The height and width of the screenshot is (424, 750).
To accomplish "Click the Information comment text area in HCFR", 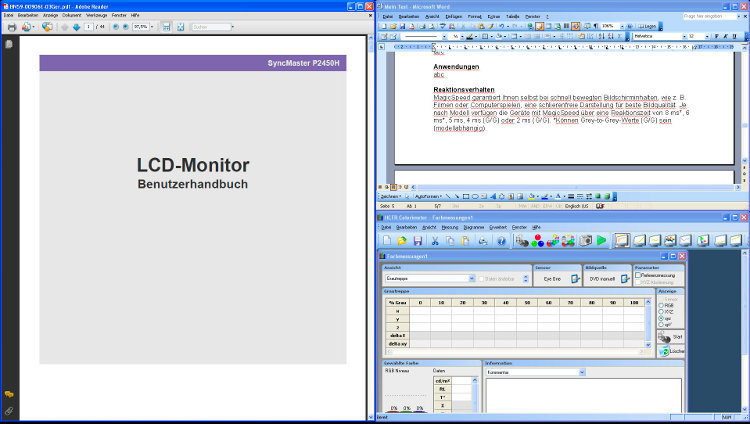I will (x=584, y=395).
